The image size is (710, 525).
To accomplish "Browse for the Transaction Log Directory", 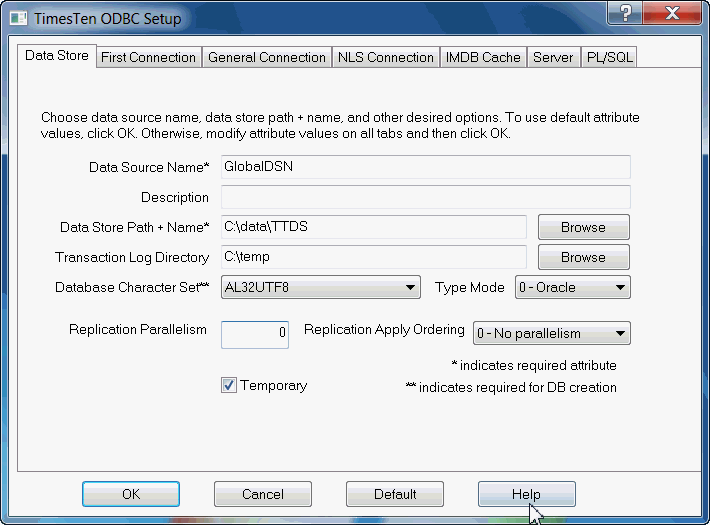I will coord(583,257).
